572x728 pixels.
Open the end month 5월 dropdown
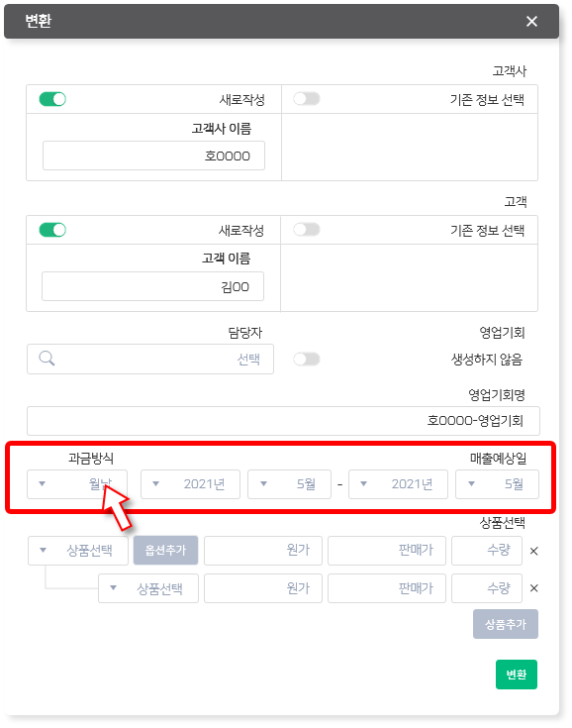(498, 484)
